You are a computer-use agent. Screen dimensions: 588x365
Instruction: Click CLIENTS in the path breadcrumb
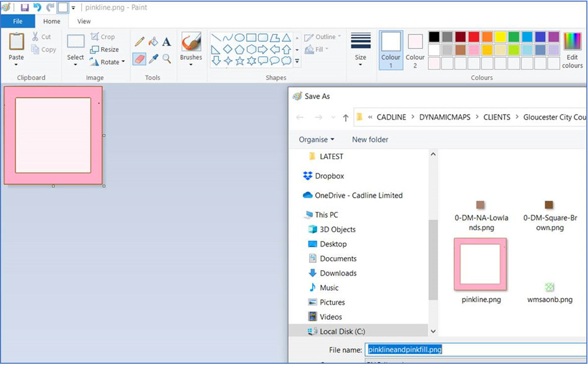496,117
